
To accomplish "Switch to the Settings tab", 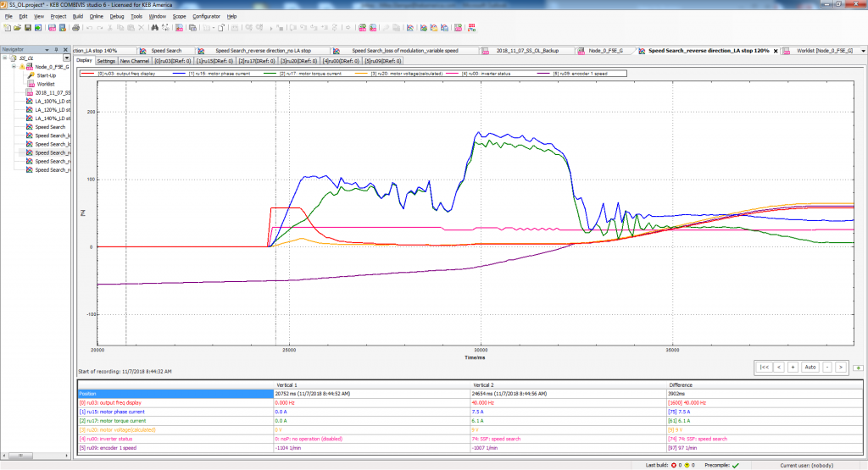I will [106, 61].
